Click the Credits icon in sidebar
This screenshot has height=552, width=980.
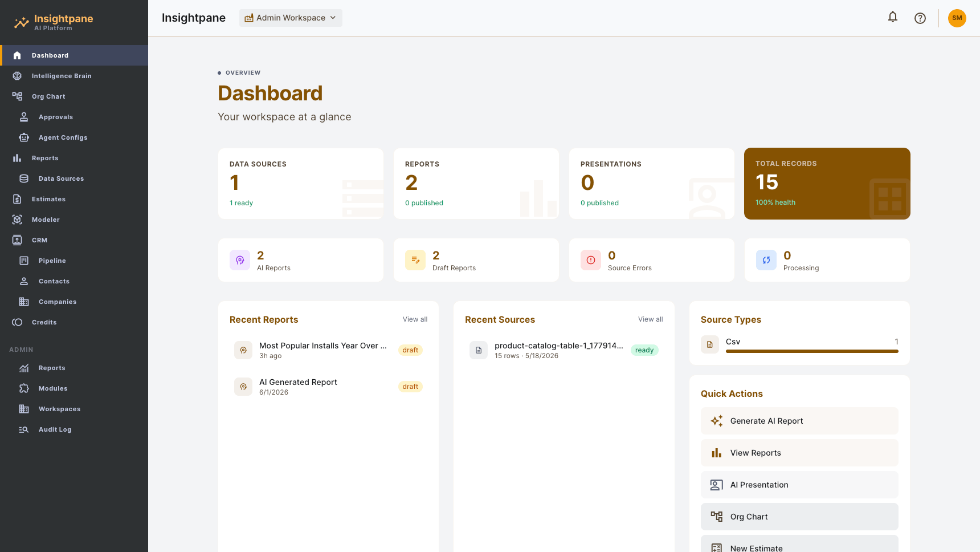(x=17, y=322)
